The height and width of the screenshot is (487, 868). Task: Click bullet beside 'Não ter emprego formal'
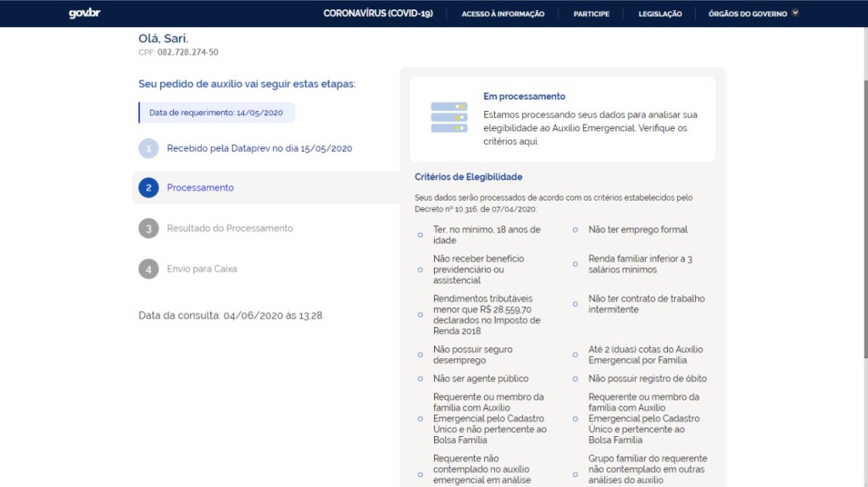pyautogui.click(x=576, y=230)
